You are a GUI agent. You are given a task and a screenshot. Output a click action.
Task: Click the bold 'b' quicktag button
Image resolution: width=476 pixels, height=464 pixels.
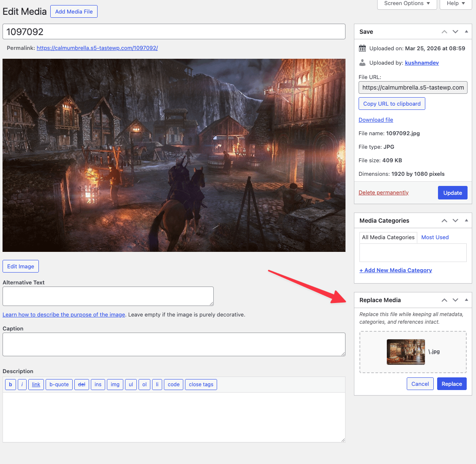pyautogui.click(x=11, y=385)
